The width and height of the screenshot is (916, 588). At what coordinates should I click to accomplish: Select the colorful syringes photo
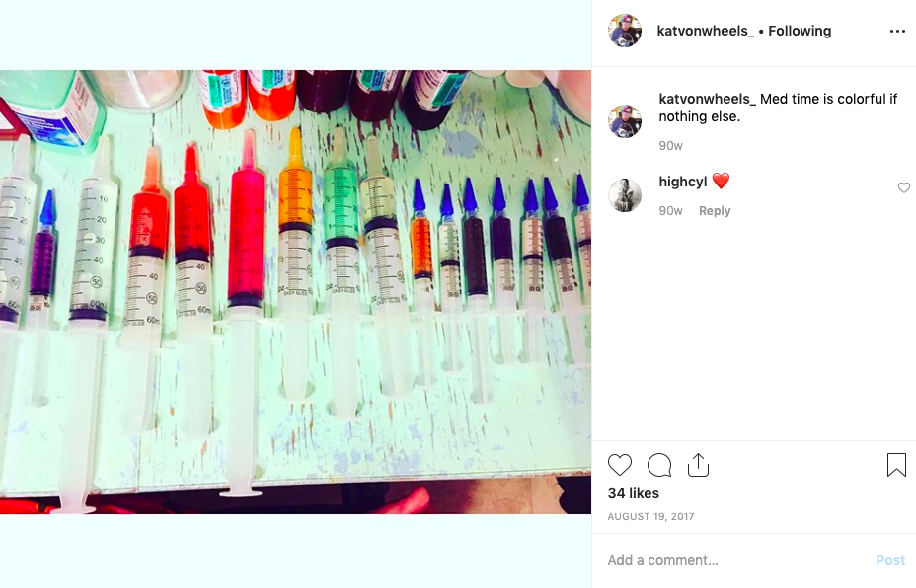(x=295, y=292)
